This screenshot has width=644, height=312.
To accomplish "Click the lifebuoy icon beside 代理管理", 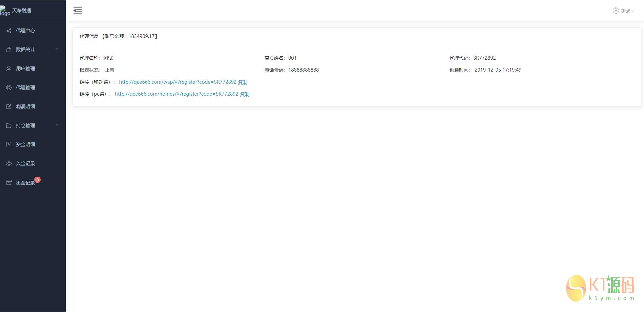I will 9,87.
